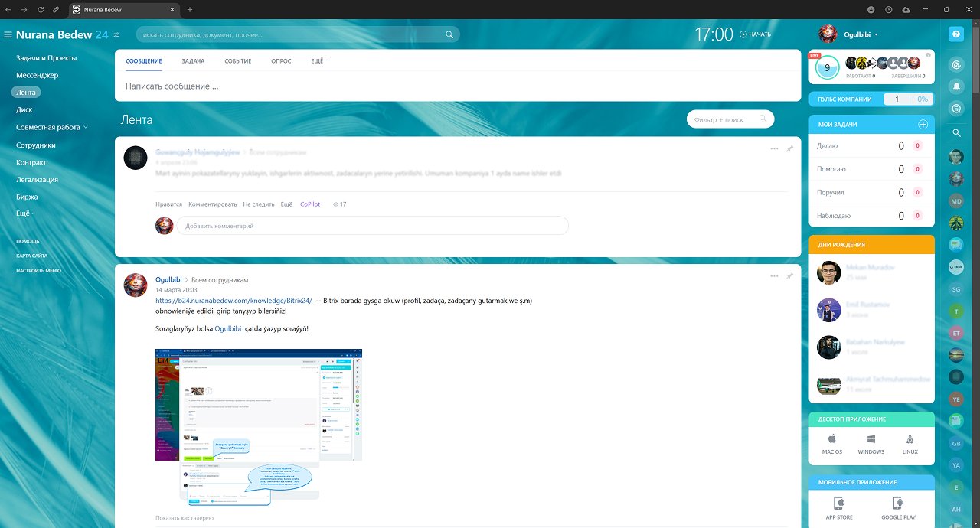The image size is (980, 528).
Task: Click the browser reload button
Action: click(39, 9)
